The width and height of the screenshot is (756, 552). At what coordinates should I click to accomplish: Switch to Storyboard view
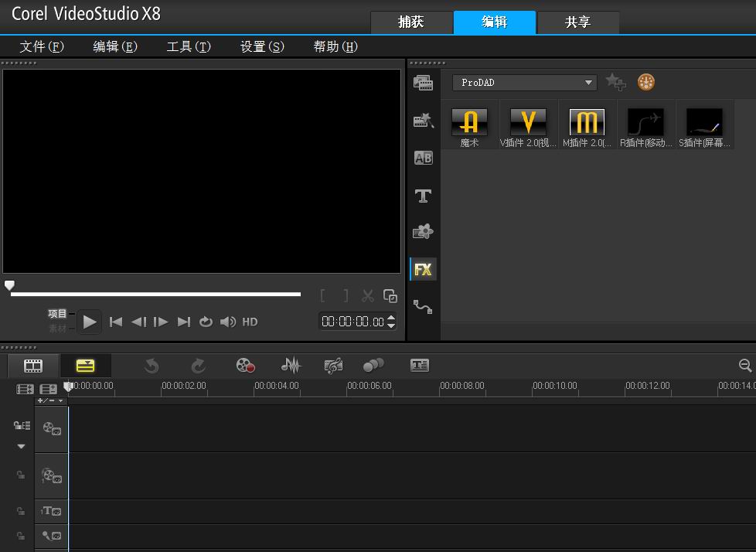pyautogui.click(x=33, y=366)
